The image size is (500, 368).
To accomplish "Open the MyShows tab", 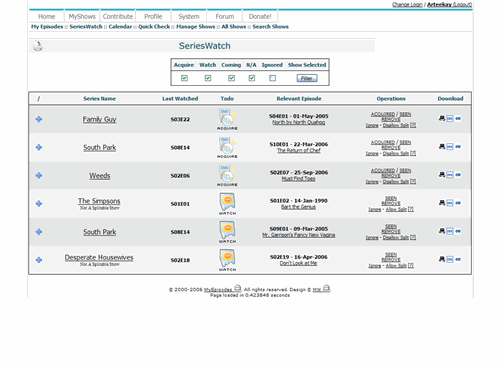I will click(82, 16).
